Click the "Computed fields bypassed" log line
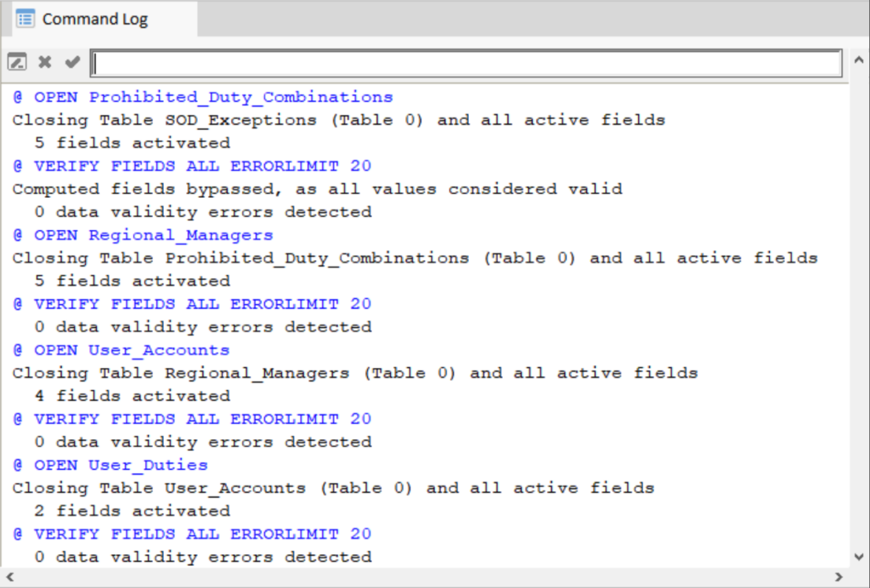Viewport: 870px width, 588px height. tap(317, 189)
